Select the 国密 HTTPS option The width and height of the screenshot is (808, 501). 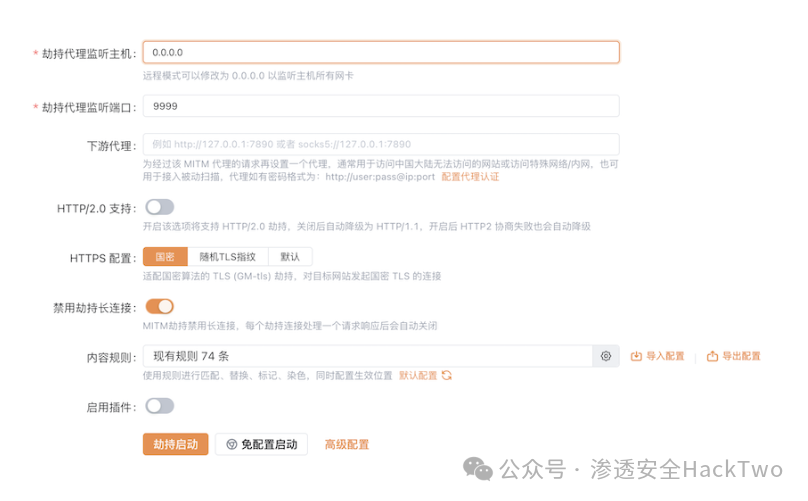(165, 257)
